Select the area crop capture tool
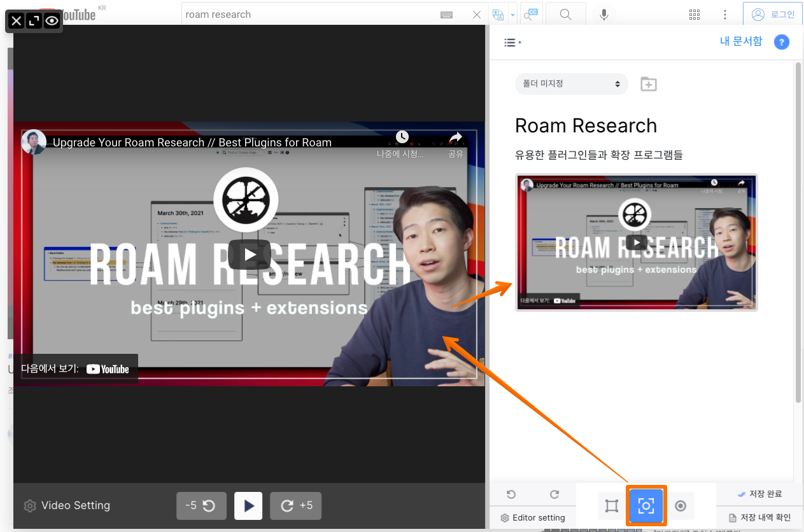The image size is (804, 532). coord(612,506)
